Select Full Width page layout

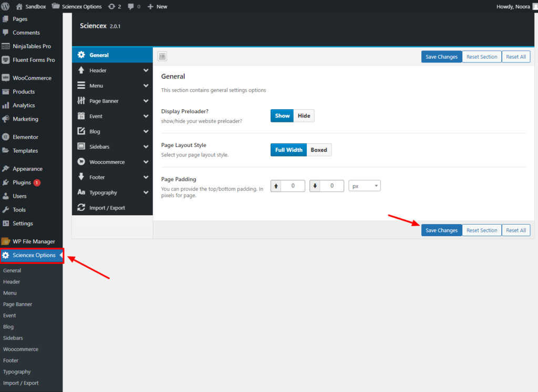[x=289, y=150]
